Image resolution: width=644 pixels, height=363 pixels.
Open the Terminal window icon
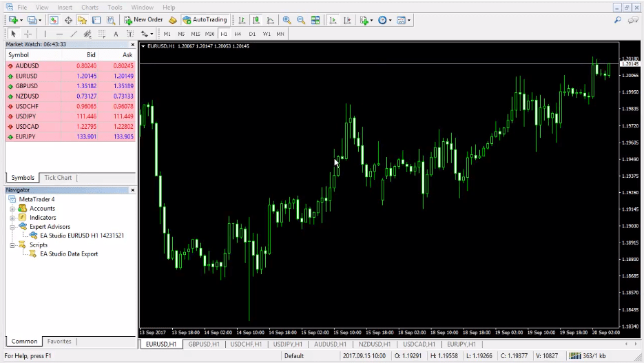click(x=96, y=20)
